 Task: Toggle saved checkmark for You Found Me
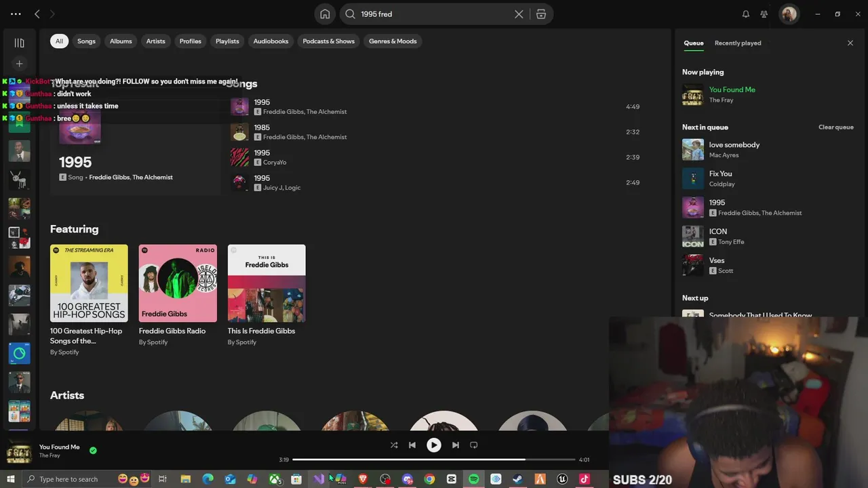pos(93,450)
